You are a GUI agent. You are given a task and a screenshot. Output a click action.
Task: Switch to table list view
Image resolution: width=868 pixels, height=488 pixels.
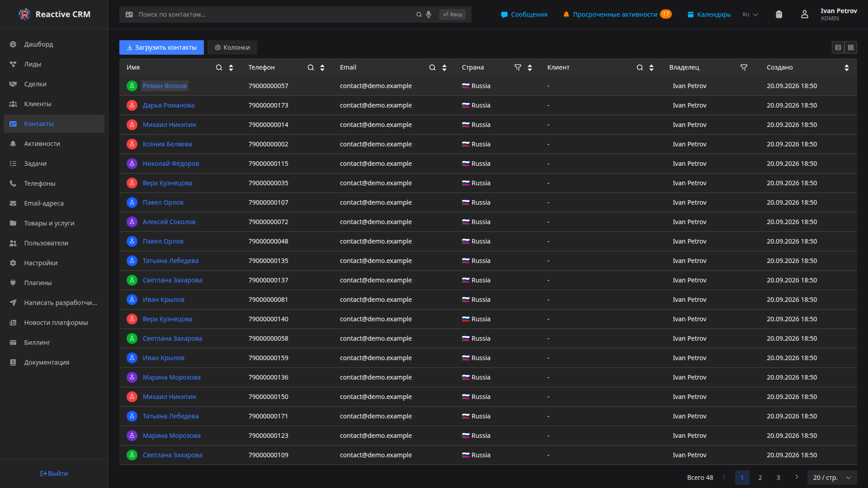[x=838, y=47]
